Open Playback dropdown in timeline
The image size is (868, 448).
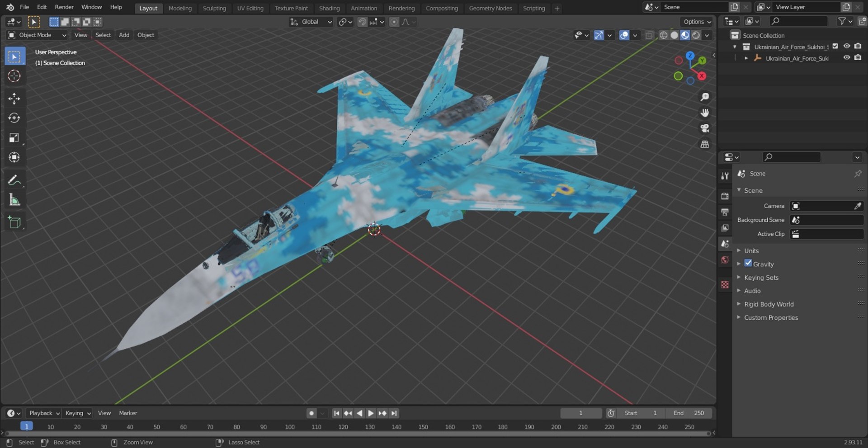44,413
